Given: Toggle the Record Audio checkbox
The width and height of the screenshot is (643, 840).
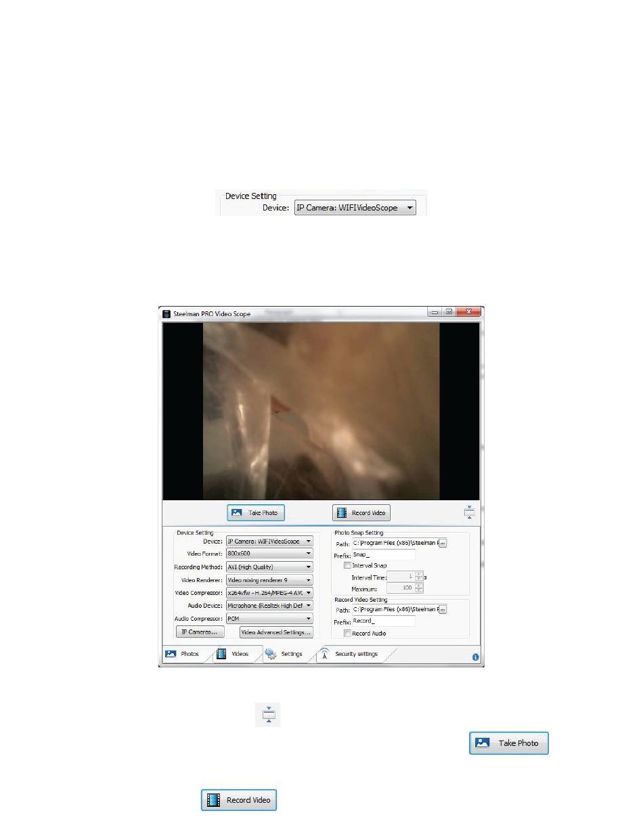Looking at the screenshot, I should [348, 633].
